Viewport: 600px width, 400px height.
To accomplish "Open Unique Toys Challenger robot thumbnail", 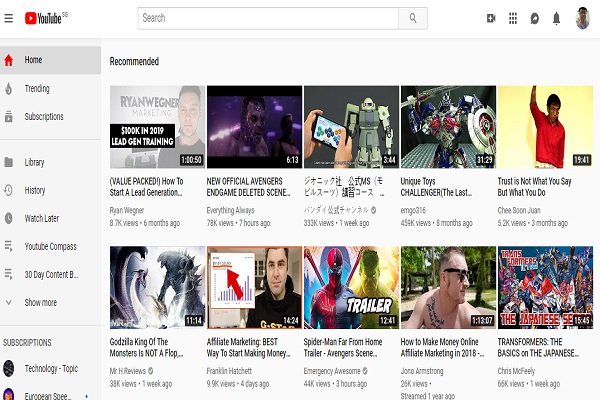I will [x=448, y=127].
